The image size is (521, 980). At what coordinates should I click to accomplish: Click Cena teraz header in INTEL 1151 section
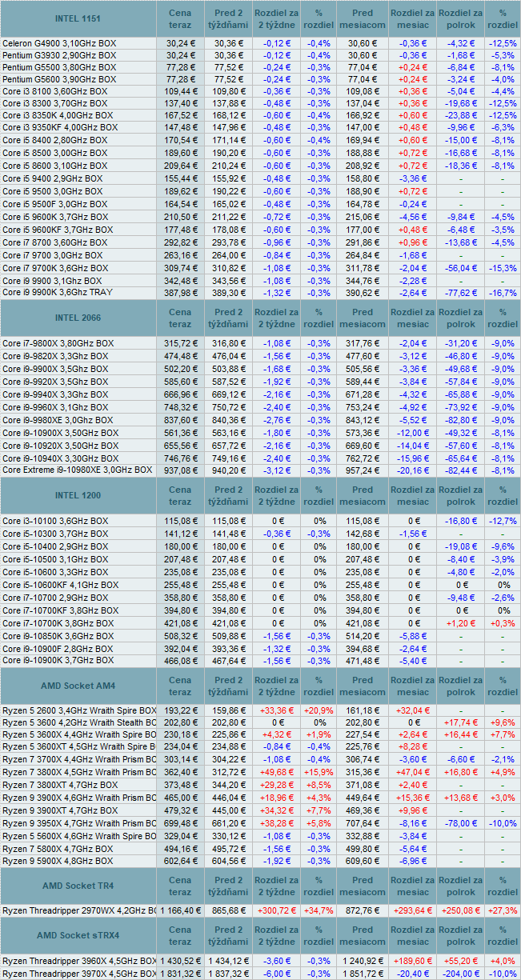180,18
